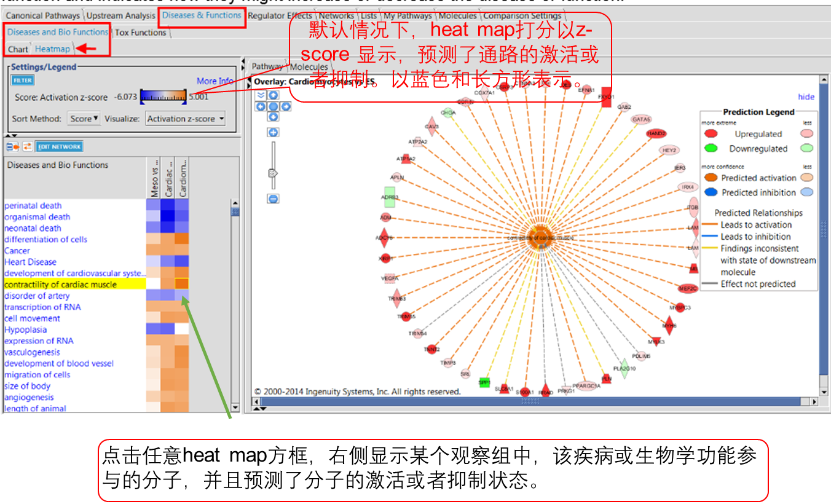
Task: Select the differentiation of cells row
Action: (x=45, y=240)
